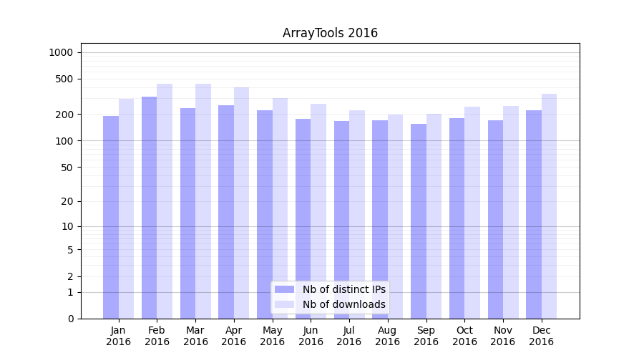Select the 0 y-axis tick label
The width and height of the screenshot is (644, 358).
point(70,319)
